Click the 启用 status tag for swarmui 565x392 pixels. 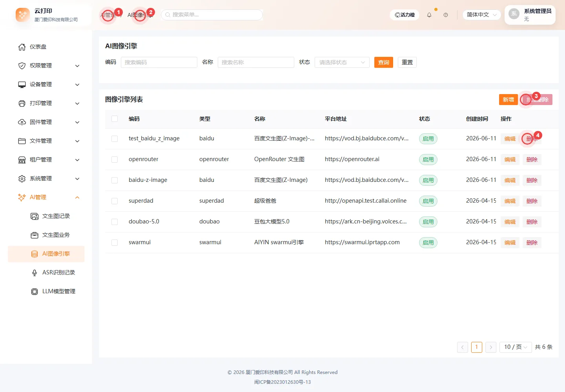[428, 243]
